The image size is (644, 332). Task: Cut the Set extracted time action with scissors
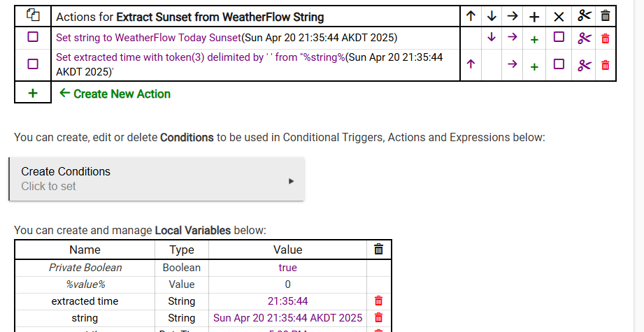tap(584, 65)
